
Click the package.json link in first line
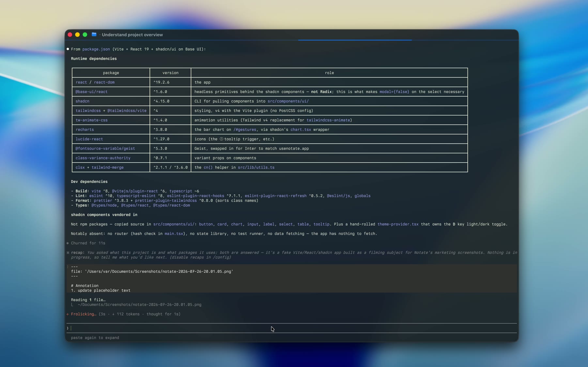tap(96, 49)
